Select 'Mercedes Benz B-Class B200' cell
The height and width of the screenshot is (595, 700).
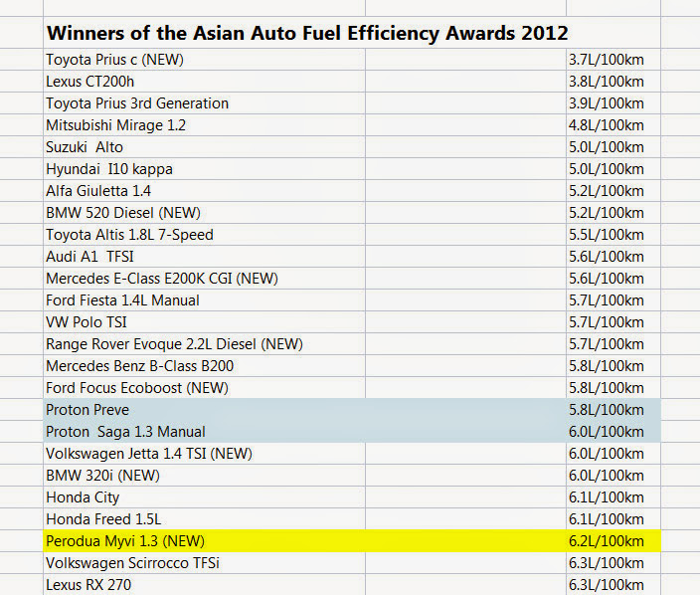[205, 366]
